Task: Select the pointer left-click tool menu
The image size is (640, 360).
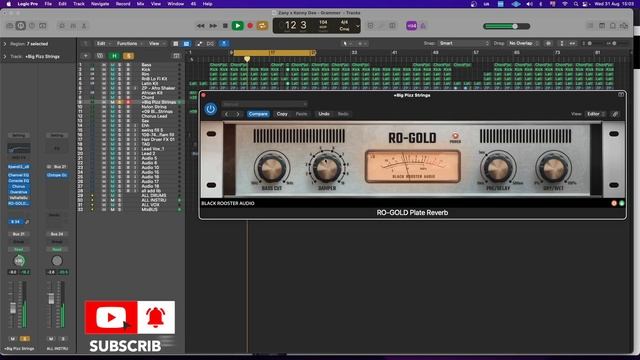Action: (347, 44)
